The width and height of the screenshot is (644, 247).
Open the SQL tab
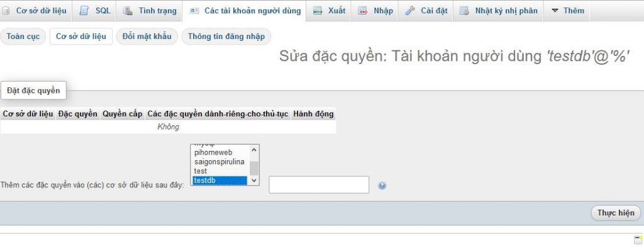pyautogui.click(x=94, y=11)
